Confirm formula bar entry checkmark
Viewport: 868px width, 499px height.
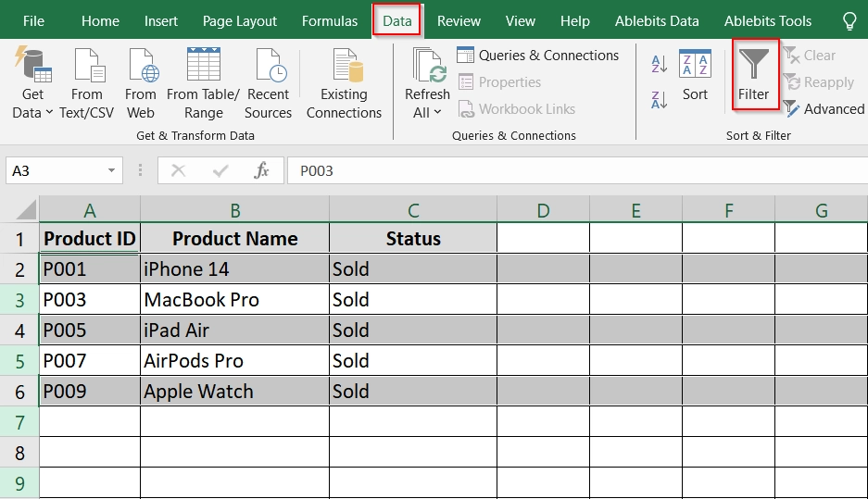tap(220, 170)
